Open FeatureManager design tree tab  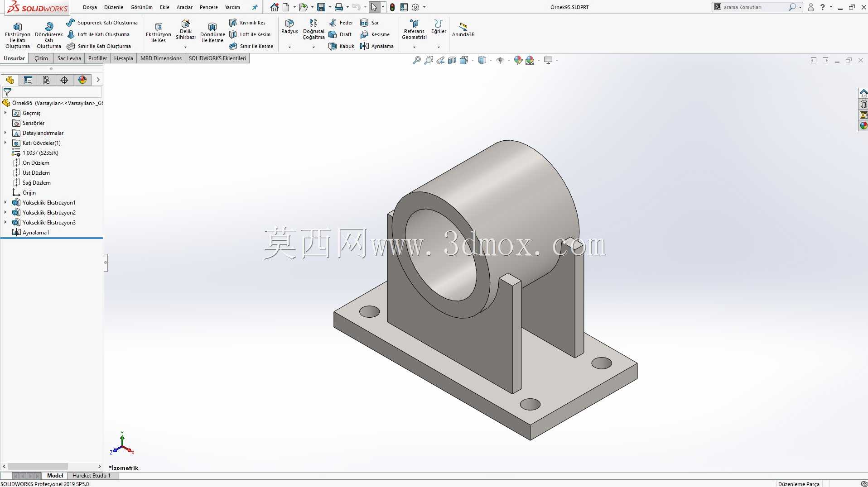point(10,80)
